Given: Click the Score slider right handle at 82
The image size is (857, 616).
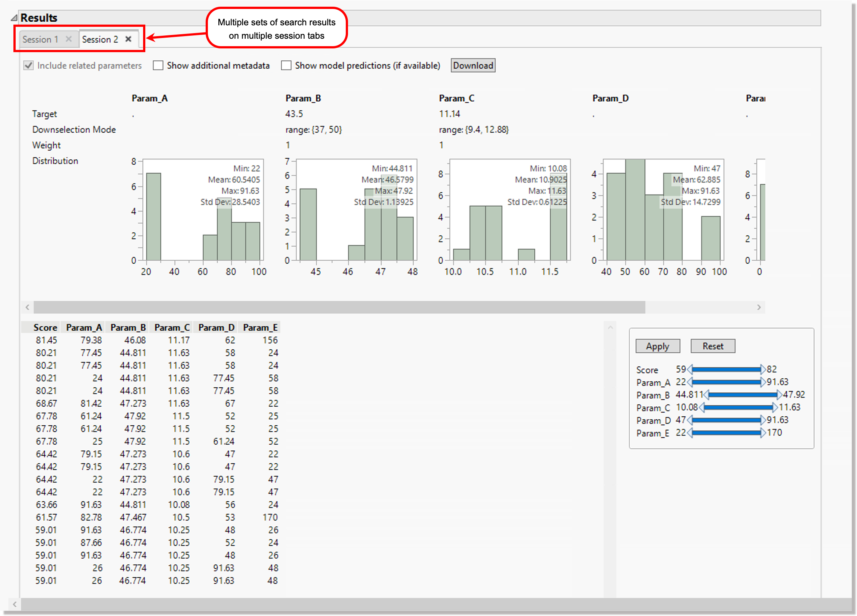Looking at the screenshot, I should pyautogui.click(x=763, y=369).
